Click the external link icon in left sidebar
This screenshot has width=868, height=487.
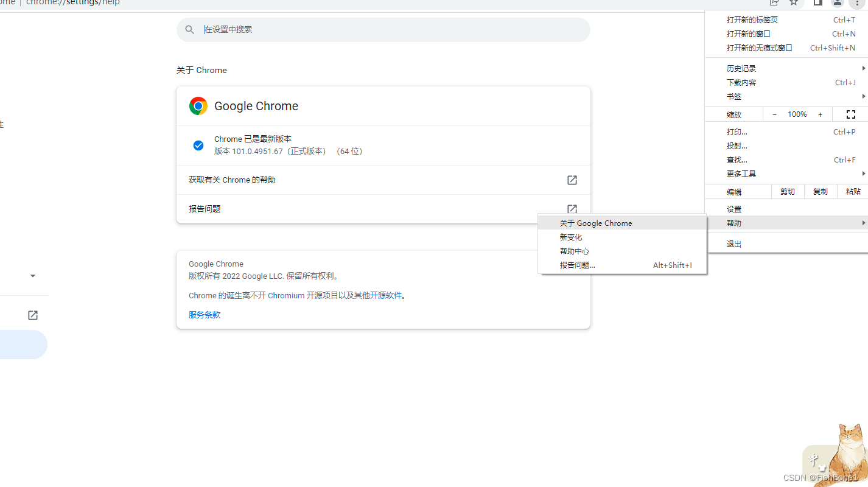33,315
